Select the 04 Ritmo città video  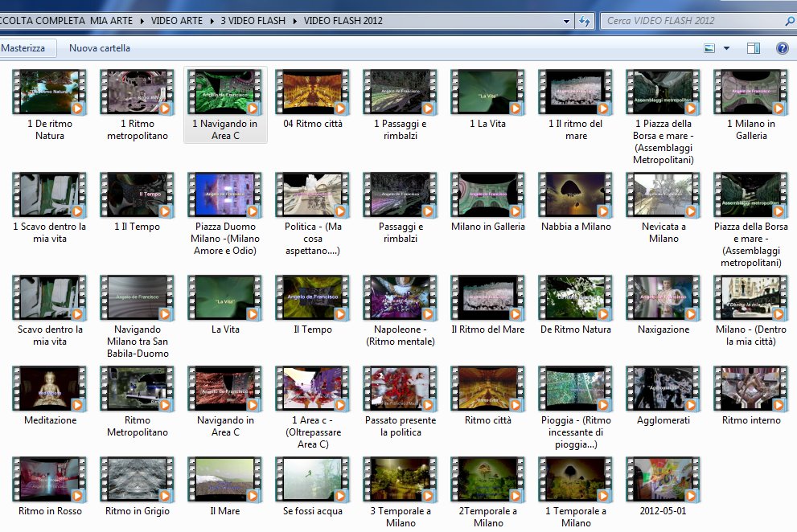(x=313, y=92)
